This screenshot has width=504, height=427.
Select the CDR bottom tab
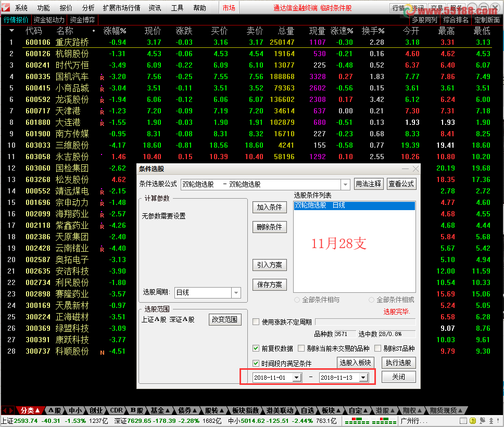[x=116, y=410]
